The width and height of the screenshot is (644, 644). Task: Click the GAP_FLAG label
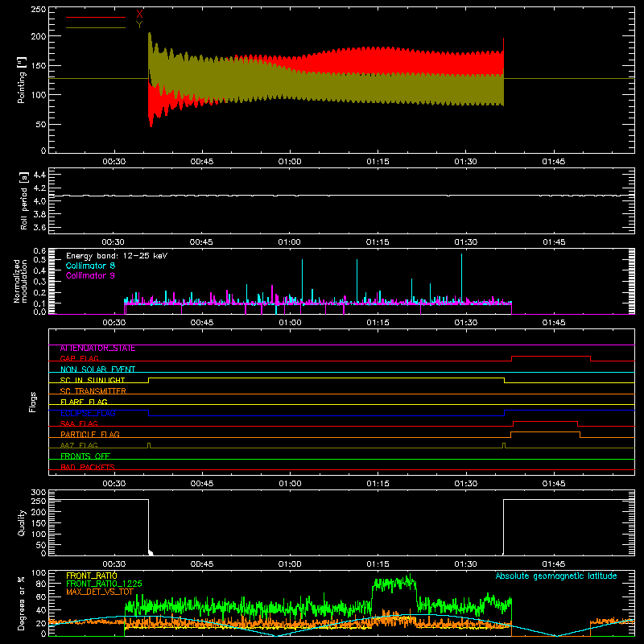(79, 358)
